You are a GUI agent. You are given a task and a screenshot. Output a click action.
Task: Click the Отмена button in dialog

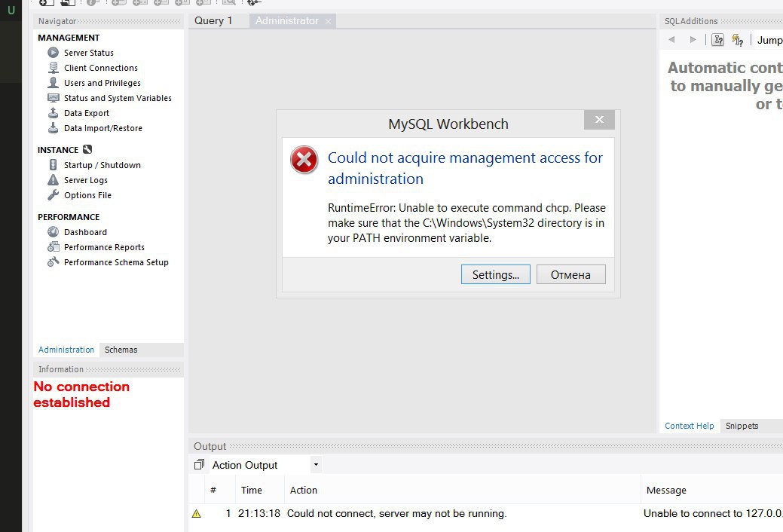[570, 274]
